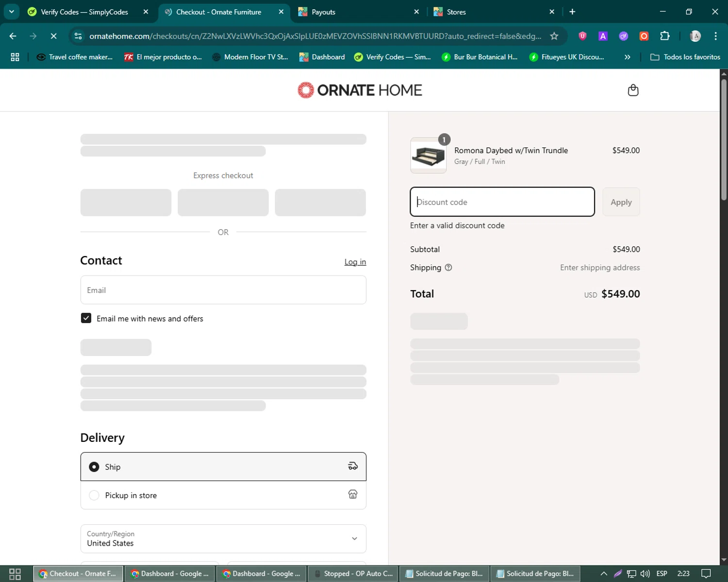728x582 pixels.
Task: Switch to Verify Codes SimplyCodes tab
Action: point(84,12)
